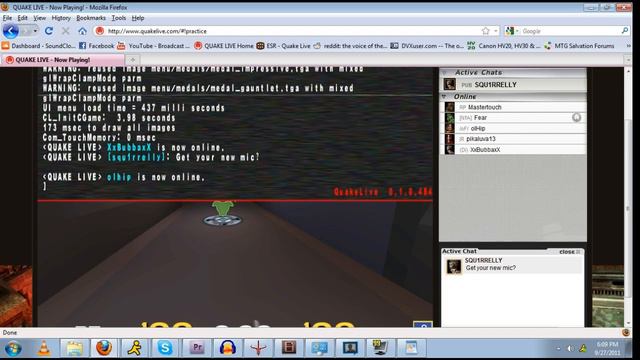Open the address bar history dropdown
The image size is (640, 360).
tap(496, 31)
